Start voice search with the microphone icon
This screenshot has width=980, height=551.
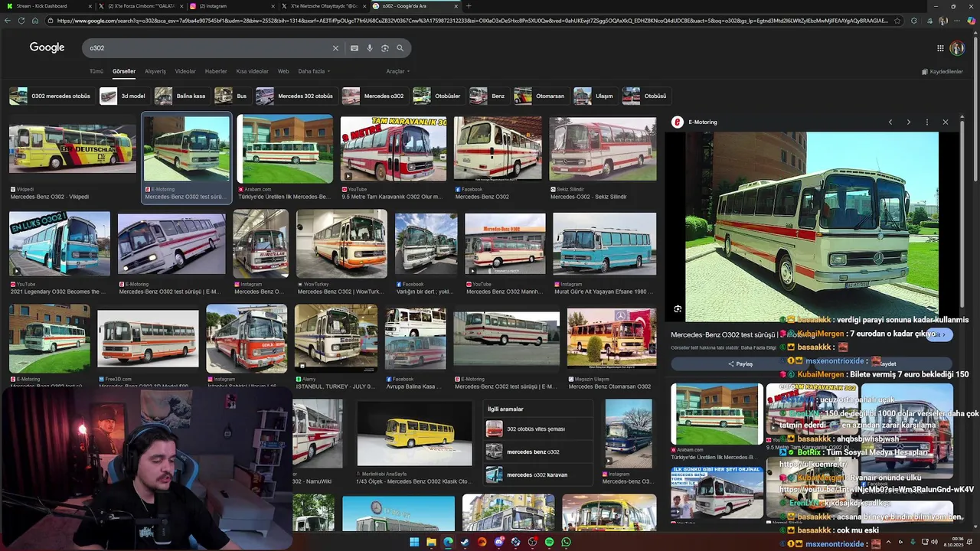pos(370,48)
